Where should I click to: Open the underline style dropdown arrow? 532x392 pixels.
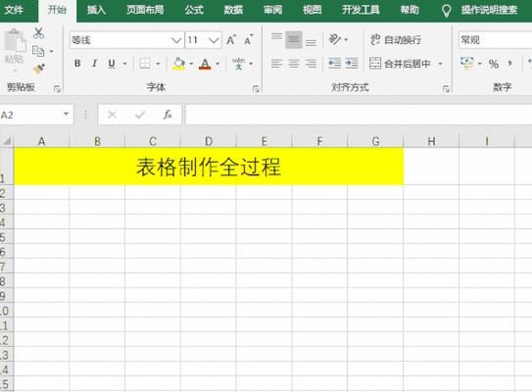(x=124, y=64)
